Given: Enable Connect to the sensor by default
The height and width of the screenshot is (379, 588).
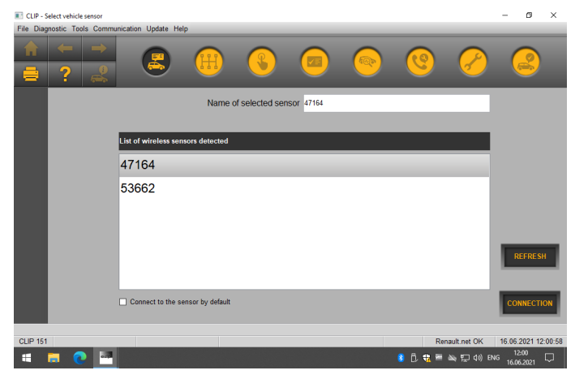Looking at the screenshot, I should pos(122,302).
